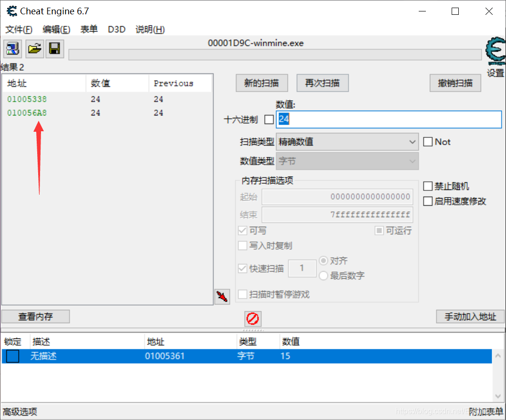Click the 结束 stop address field

(337, 215)
